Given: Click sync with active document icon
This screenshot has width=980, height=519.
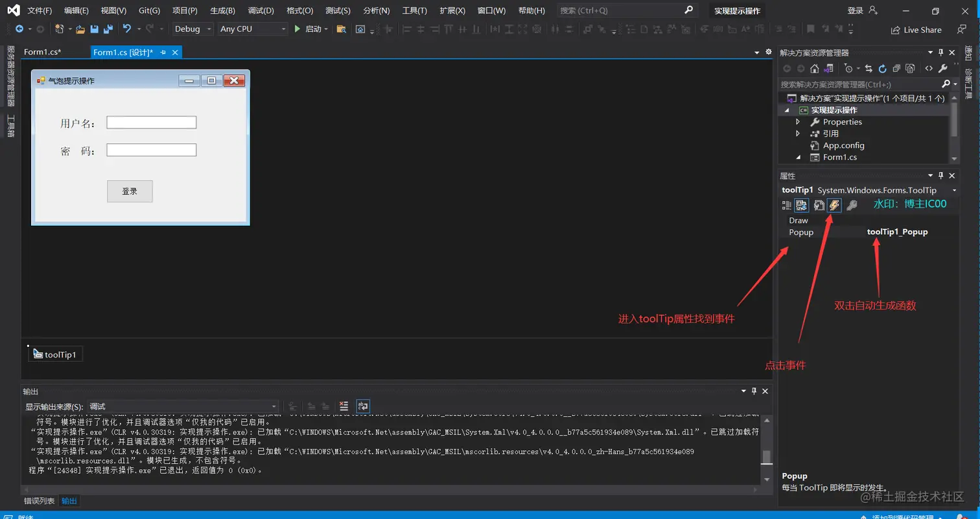Looking at the screenshot, I should 869,68.
